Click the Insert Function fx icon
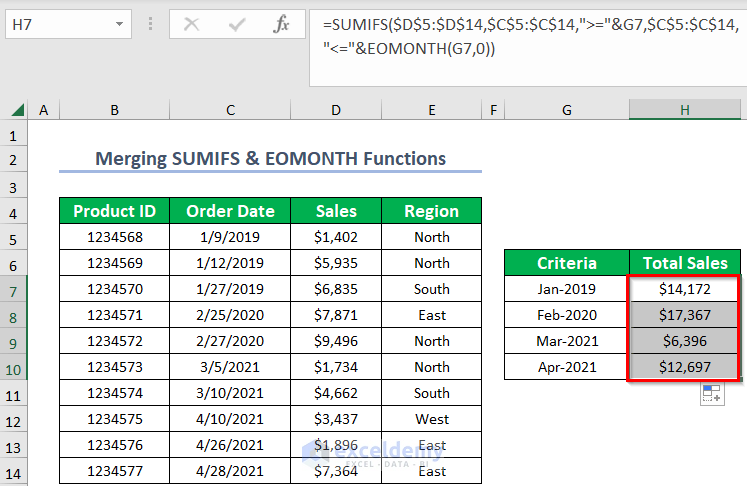The height and width of the screenshot is (486, 747). [282, 25]
